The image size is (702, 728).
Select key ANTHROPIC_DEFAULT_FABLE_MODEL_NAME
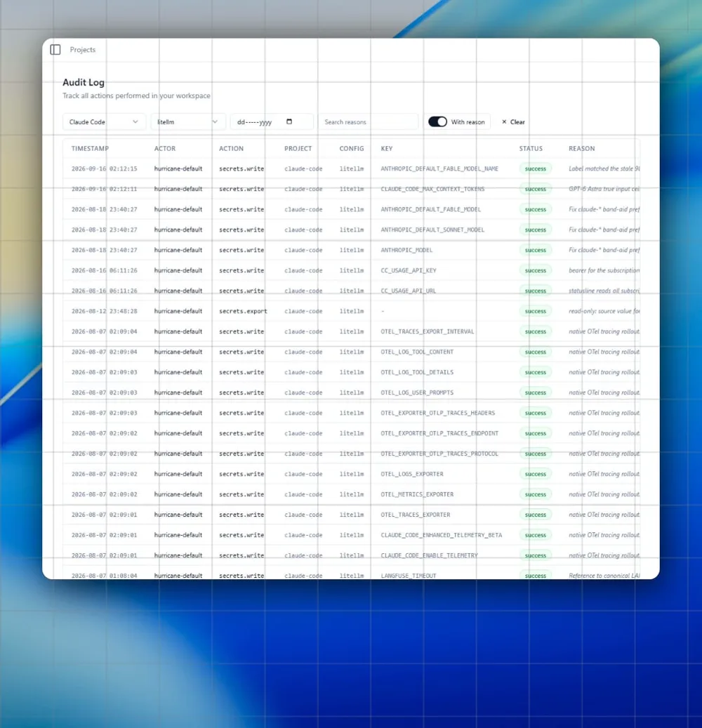[x=439, y=168]
